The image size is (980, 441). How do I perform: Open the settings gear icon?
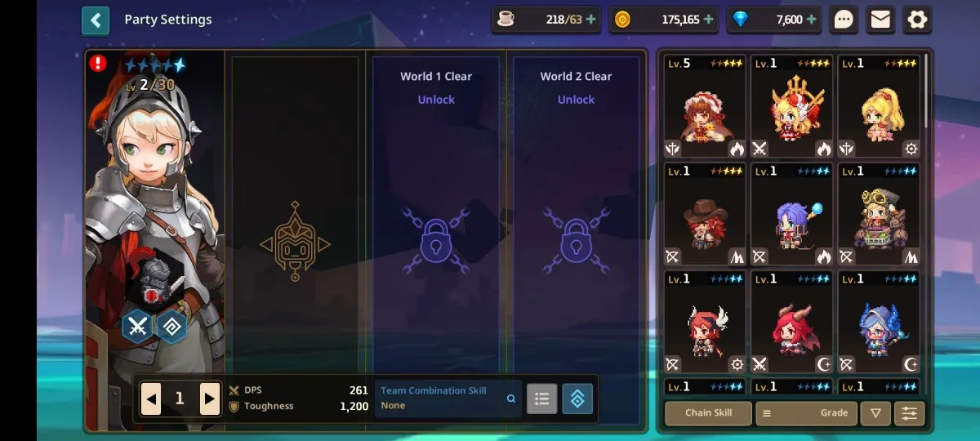(917, 20)
